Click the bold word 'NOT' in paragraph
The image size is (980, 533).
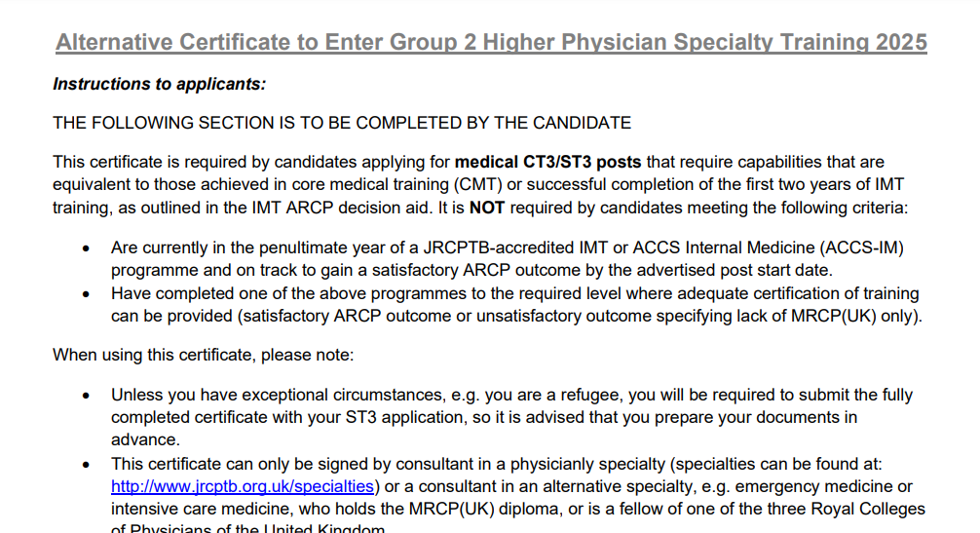point(487,208)
